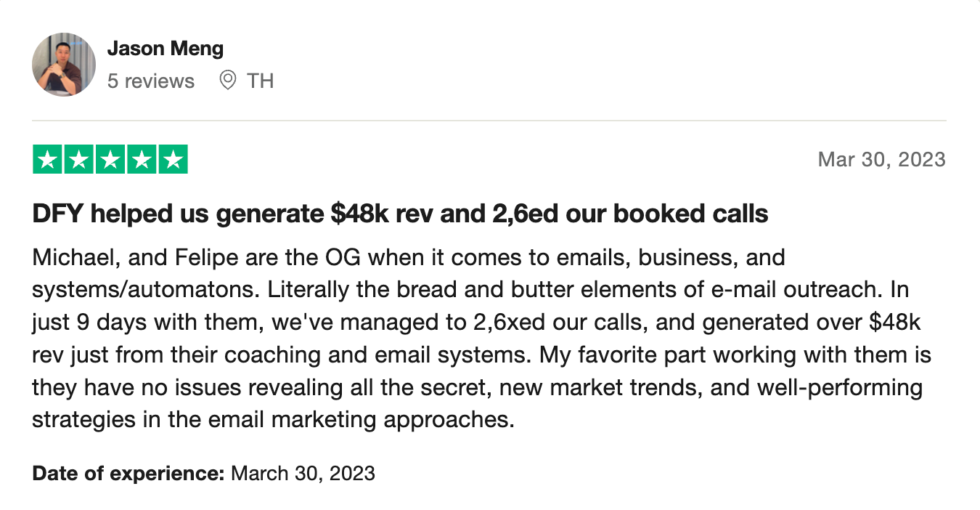
Task: Click the "5 reviews" count text
Action: 151,81
